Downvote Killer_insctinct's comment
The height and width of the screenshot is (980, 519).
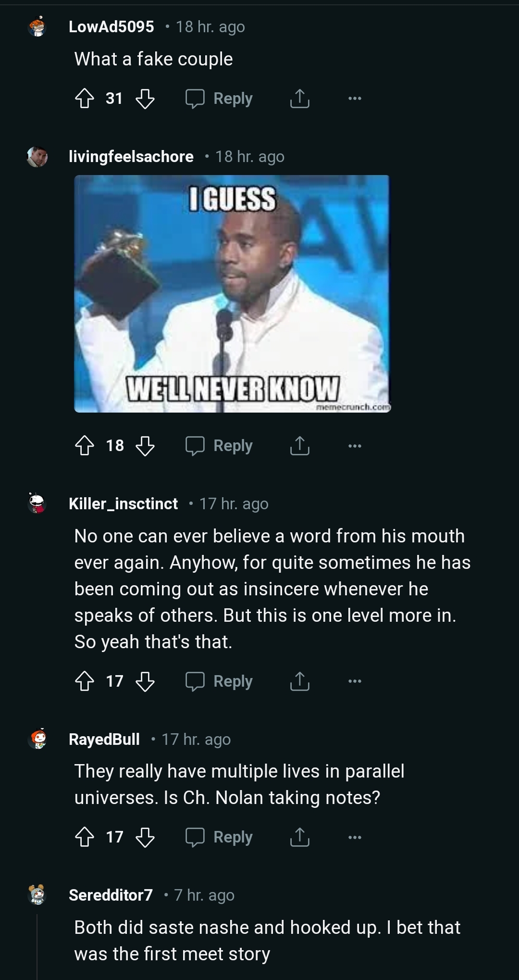pyautogui.click(x=146, y=681)
